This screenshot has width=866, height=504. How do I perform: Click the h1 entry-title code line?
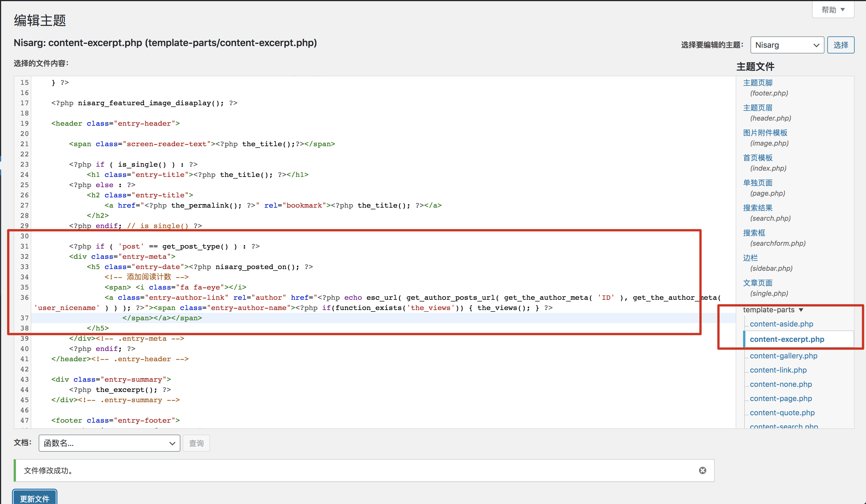point(198,175)
